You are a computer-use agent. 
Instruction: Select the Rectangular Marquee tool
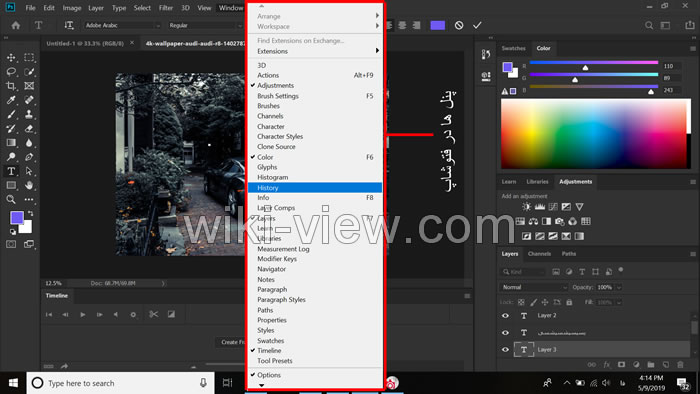click(29, 58)
